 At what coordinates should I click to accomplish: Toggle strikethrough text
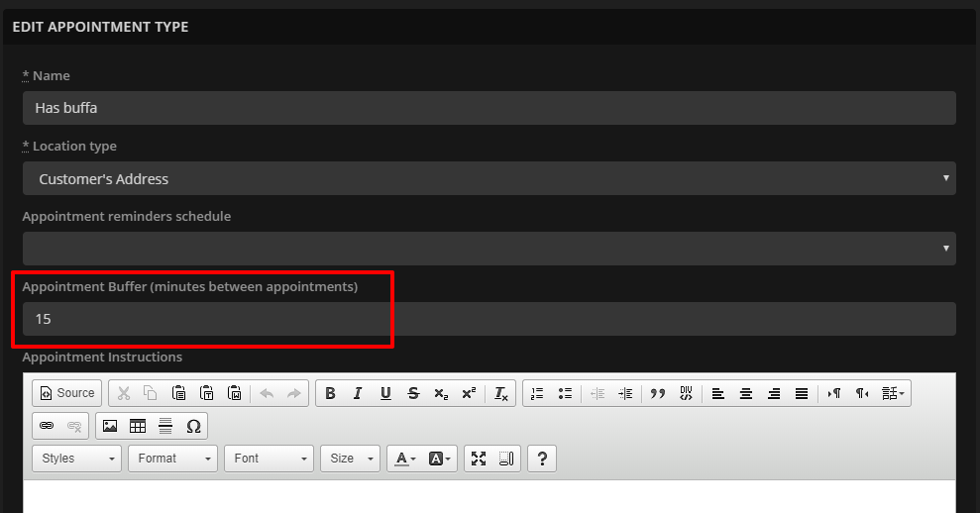[x=413, y=393]
